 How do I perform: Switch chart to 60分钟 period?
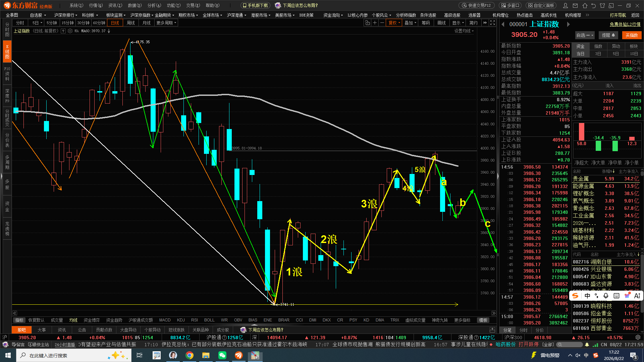(99, 23)
